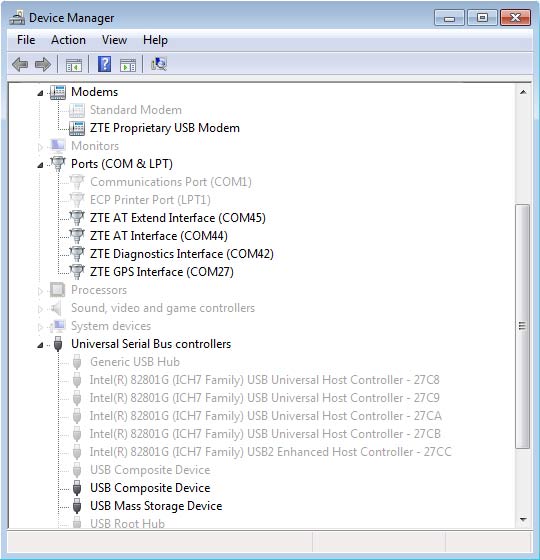Click the Monitors category icon

click(x=58, y=146)
